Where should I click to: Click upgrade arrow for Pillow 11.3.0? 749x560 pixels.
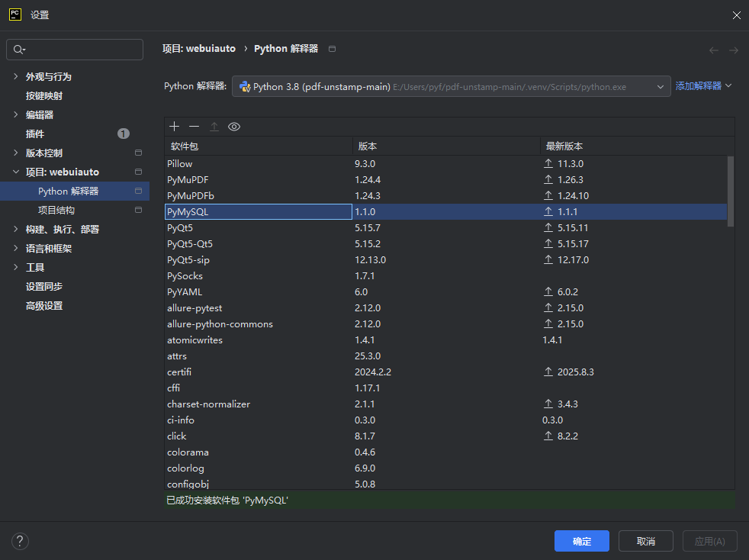pos(548,163)
